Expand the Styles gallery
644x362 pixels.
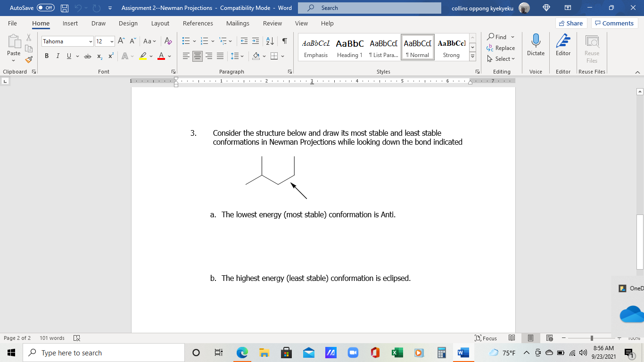[x=472, y=57]
